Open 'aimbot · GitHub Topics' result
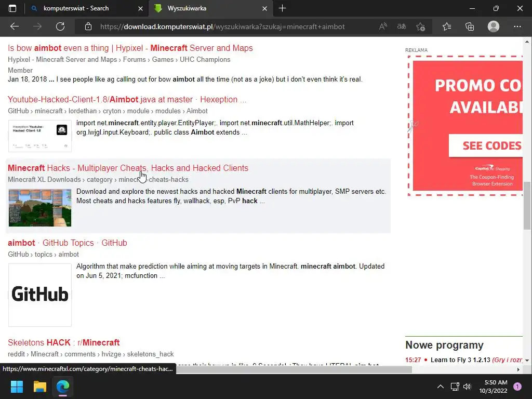 tap(67, 243)
